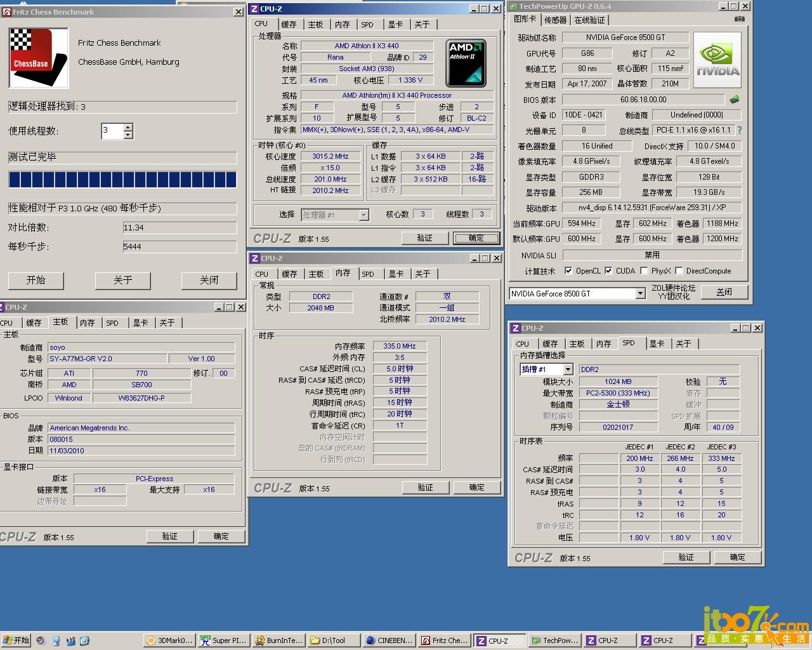The image size is (812, 650).
Task: Enable the PhysX checkbox in GPU-Z
Action: 644,271
